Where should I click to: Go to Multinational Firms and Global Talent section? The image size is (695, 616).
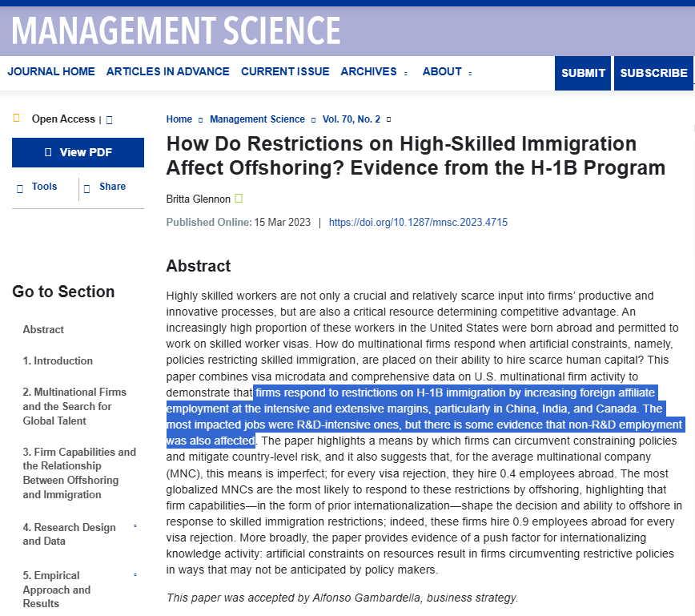click(74, 406)
